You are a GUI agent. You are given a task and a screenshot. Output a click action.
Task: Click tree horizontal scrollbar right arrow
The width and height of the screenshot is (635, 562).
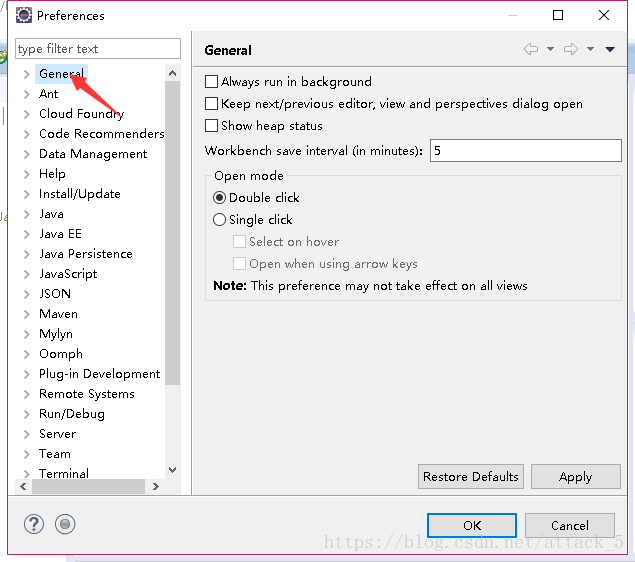[156, 486]
